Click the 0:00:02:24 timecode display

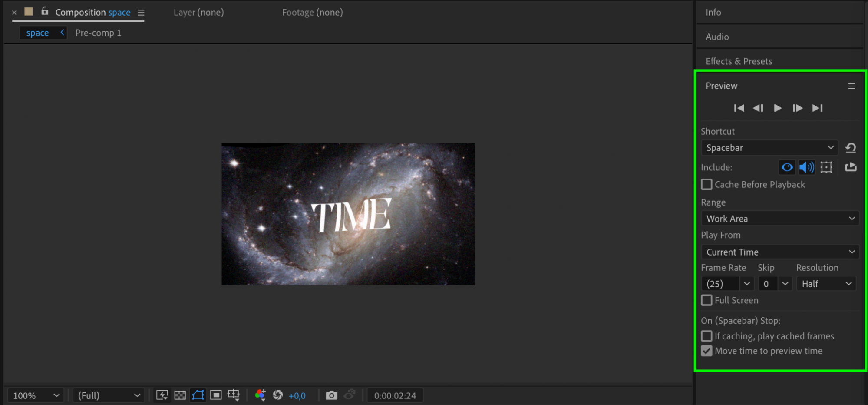[395, 396]
